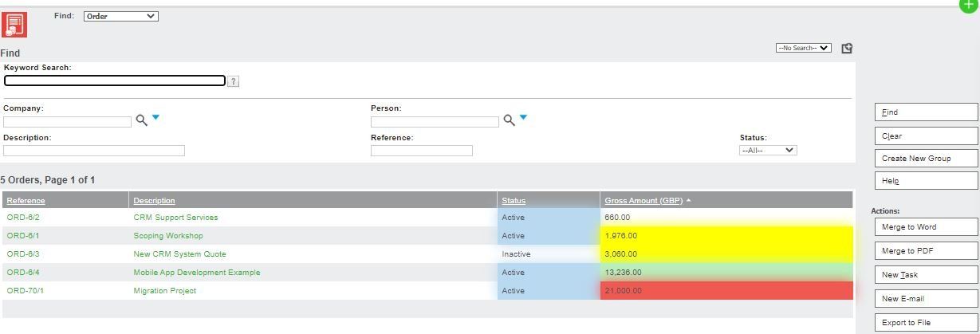The width and height of the screenshot is (980, 334).
Task: Click the red highlighted 21,000.00 amount cell
Action: tap(726, 291)
